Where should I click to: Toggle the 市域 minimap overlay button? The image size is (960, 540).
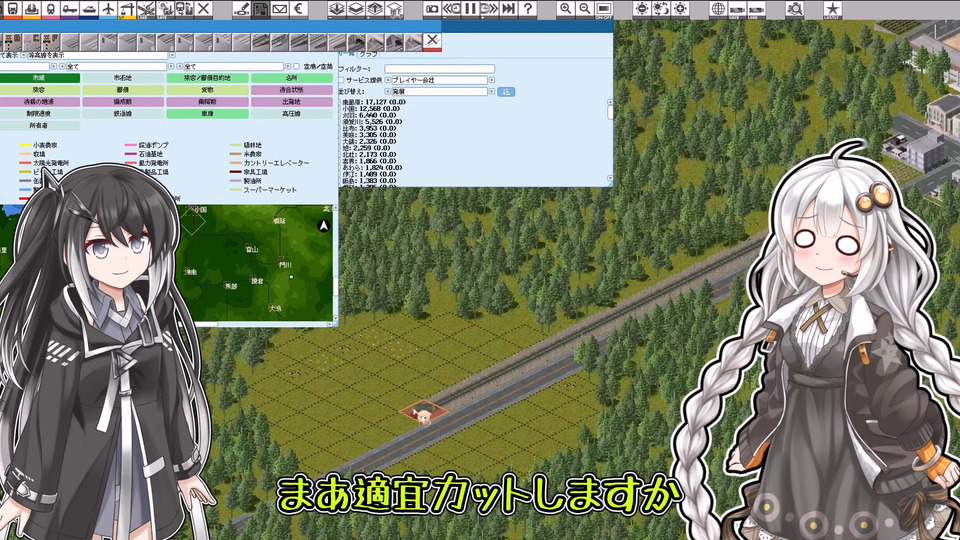(40, 78)
